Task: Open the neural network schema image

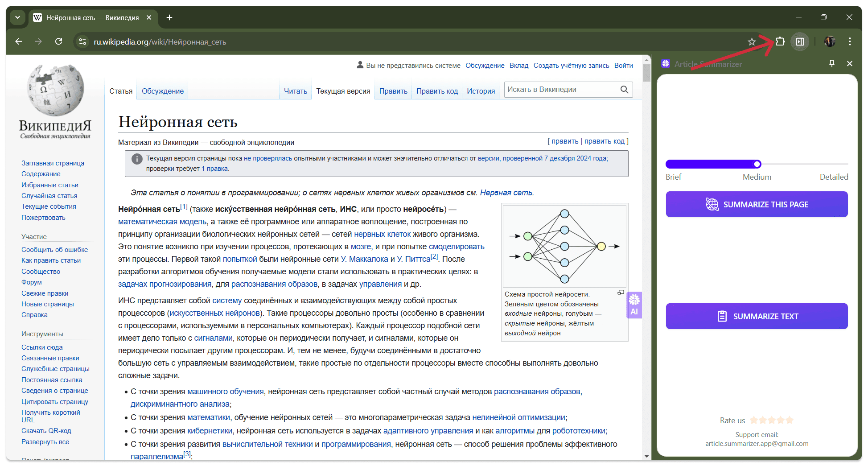Action: (x=564, y=246)
